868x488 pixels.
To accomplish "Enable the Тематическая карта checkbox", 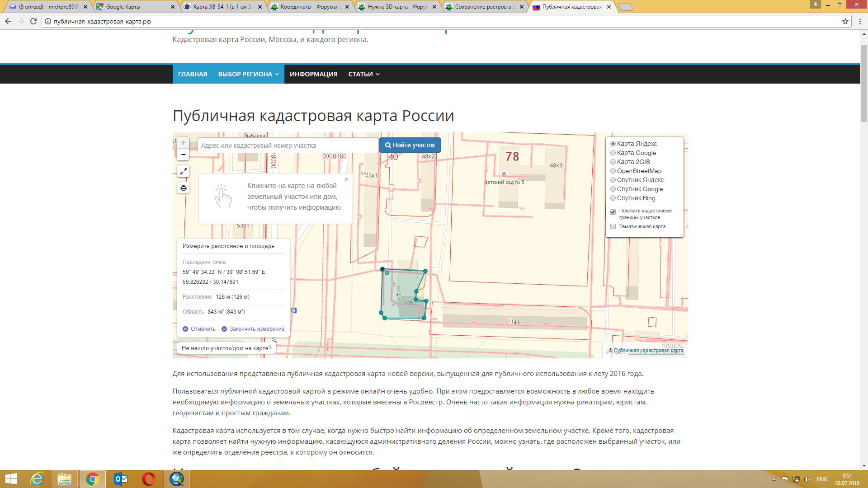I will 613,226.
